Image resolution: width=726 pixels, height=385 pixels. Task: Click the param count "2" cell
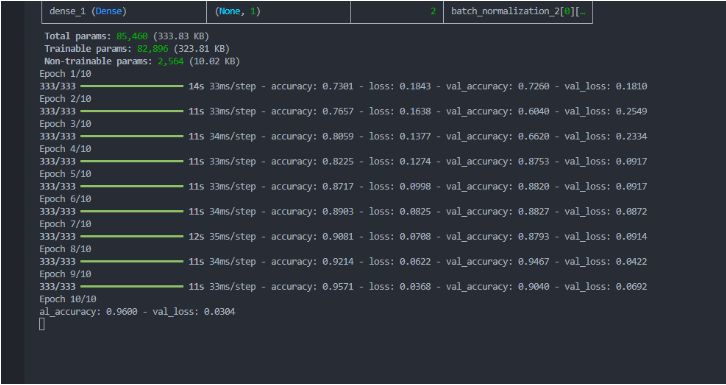coord(397,12)
